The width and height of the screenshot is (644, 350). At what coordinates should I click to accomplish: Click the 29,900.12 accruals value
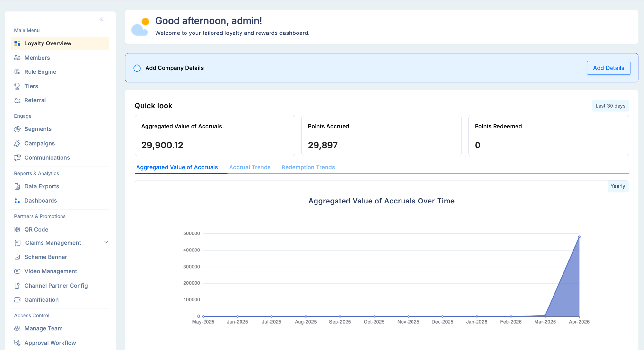click(162, 145)
